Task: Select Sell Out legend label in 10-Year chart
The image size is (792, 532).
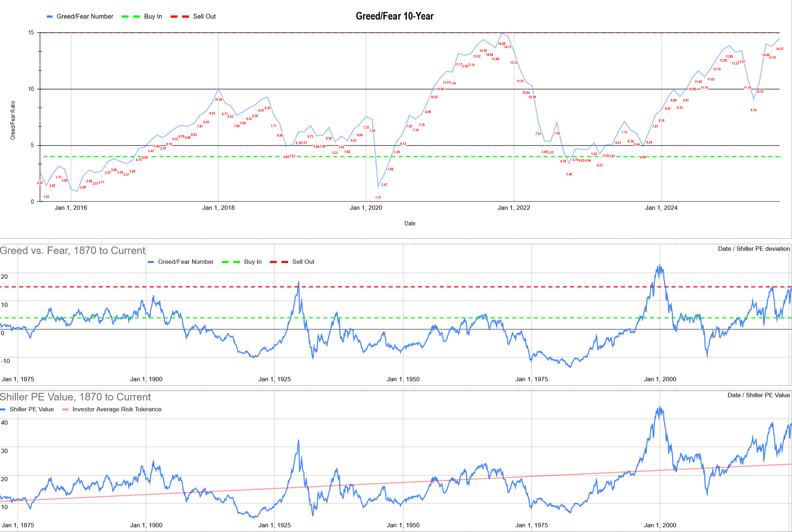Action: [x=204, y=16]
